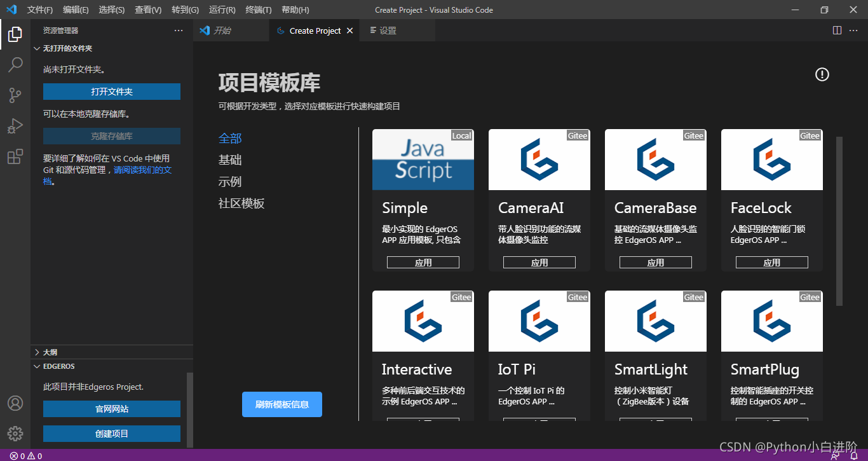
Task: Open Run and Debug view
Action: point(15,126)
